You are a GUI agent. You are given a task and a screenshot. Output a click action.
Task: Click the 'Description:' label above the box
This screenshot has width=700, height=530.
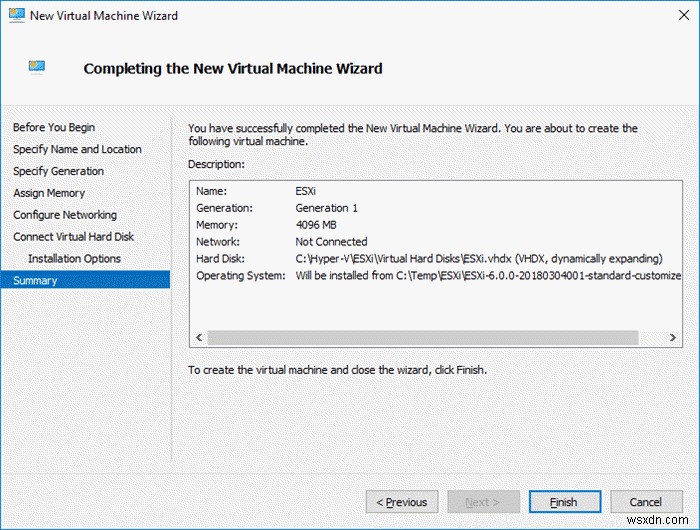pos(217,164)
